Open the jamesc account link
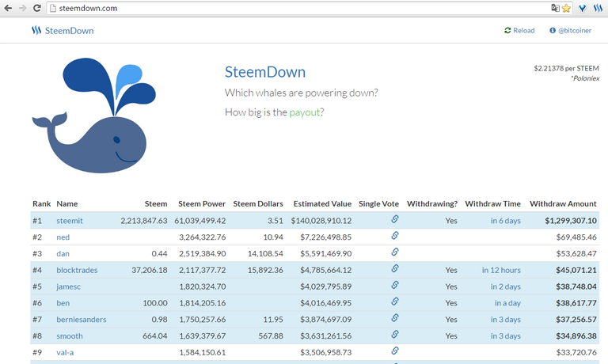Screen dimensions: 608x364 coord(68,287)
